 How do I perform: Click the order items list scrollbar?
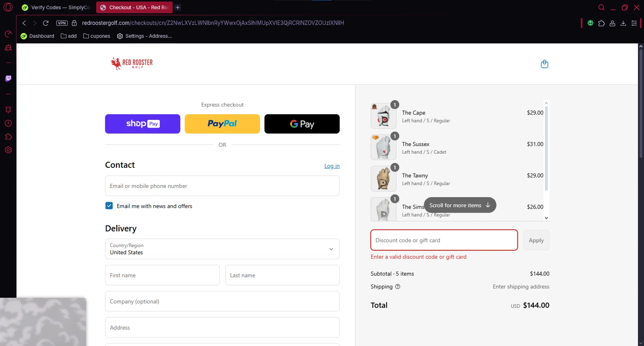click(546, 148)
